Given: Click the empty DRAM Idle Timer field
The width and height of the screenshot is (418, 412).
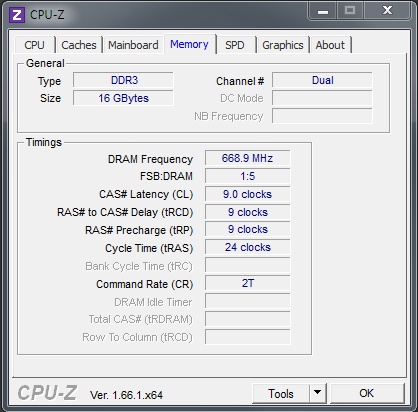Looking at the screenshot, I should pos(247,301).
